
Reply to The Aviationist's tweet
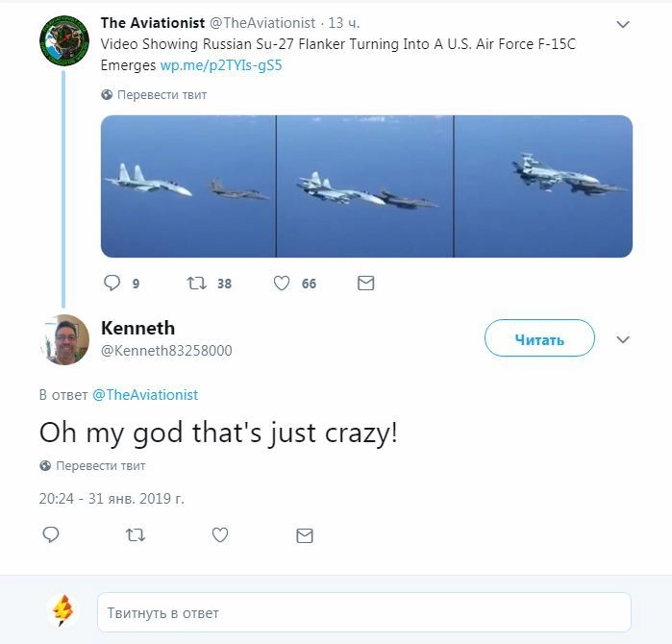tap(112, 284)
